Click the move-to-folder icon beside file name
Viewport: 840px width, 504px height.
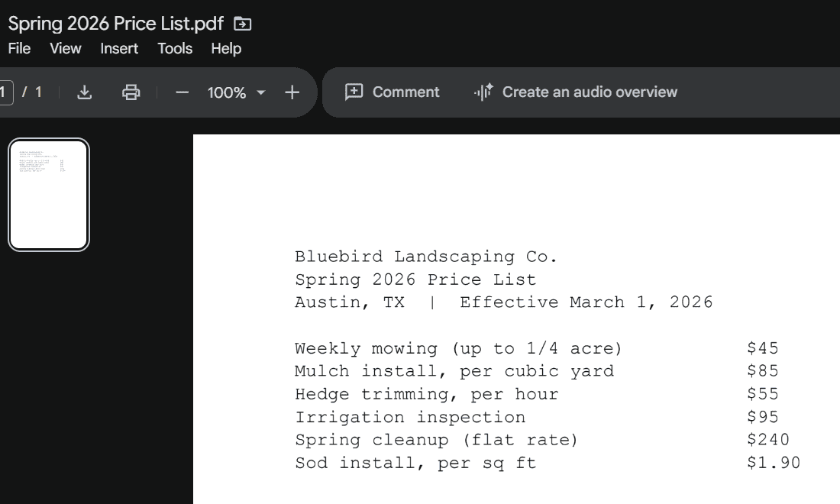coord(243,24)
